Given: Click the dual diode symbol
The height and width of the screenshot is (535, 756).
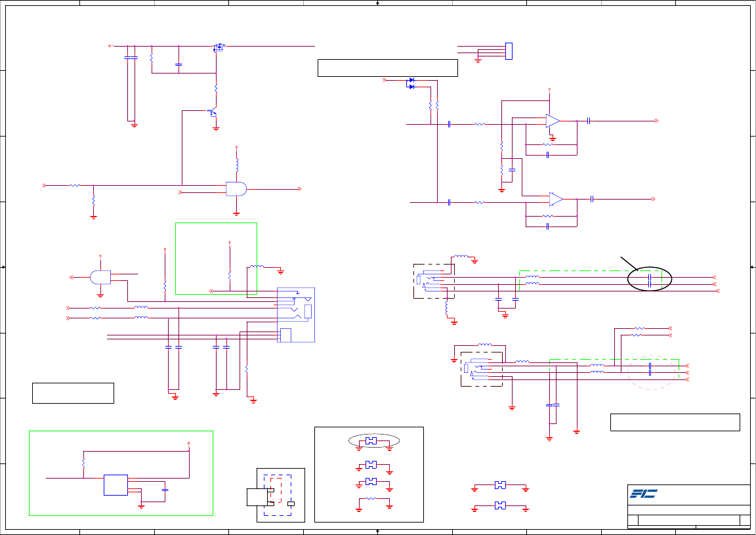Looking at the screenshot, I should coord(410,83).
